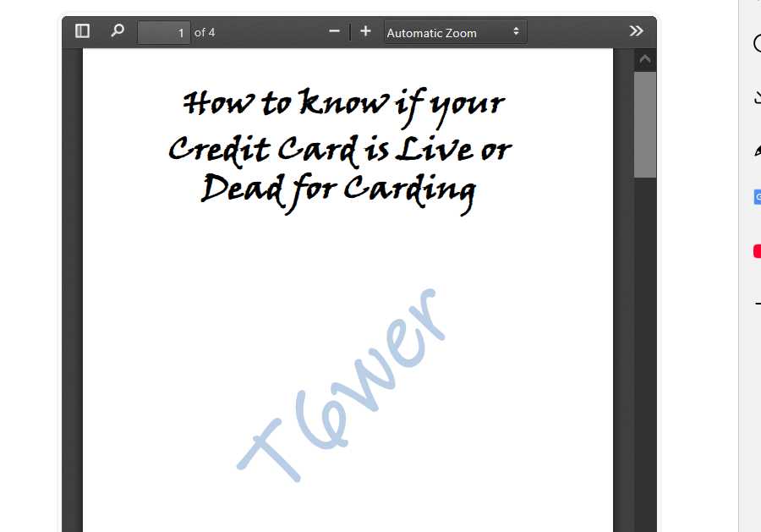This screenshot has height=532, width=761.
Task: Click the vertical scrollbar thumb
Action: pyautogui.click(x=644, y=127)
